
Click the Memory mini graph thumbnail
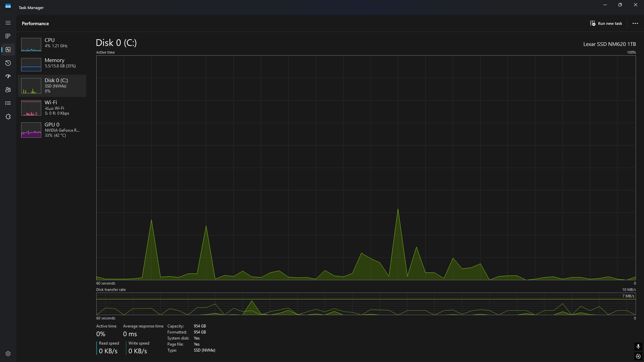tap(31, 65)
